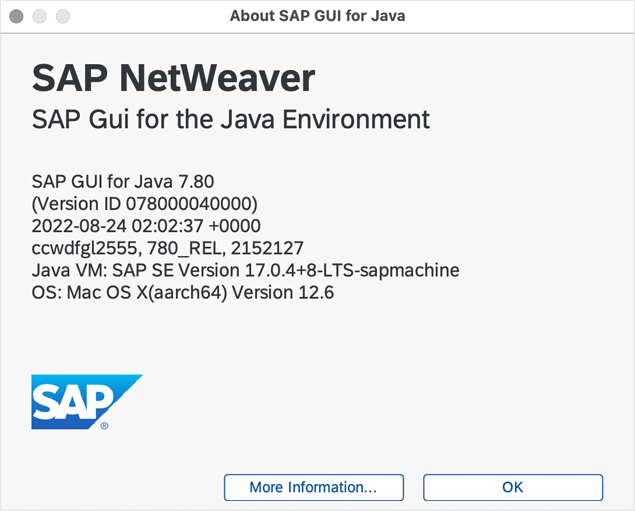Open More Information... dialog
The height and width of the screenshot is (511, 635).
tap(313, 487)
